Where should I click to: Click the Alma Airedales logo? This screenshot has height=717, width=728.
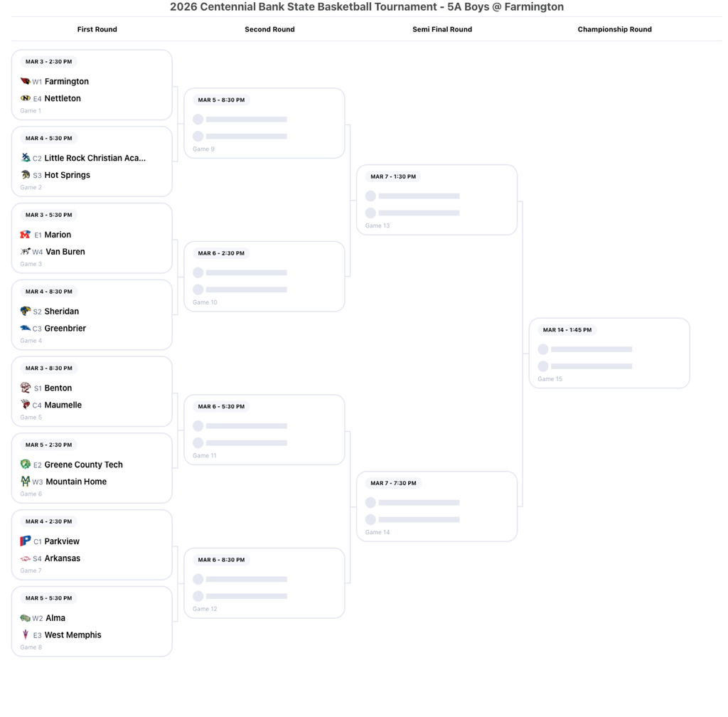coord(27,617)
